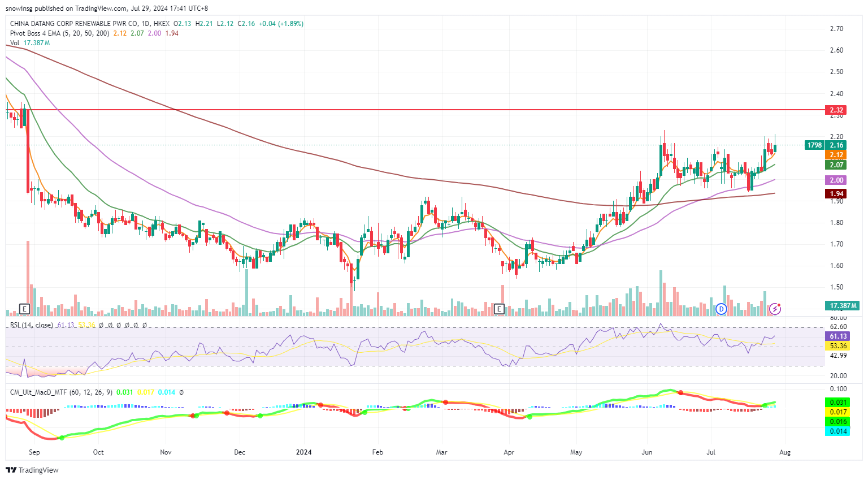Click the Aug label on time axis

785,452
